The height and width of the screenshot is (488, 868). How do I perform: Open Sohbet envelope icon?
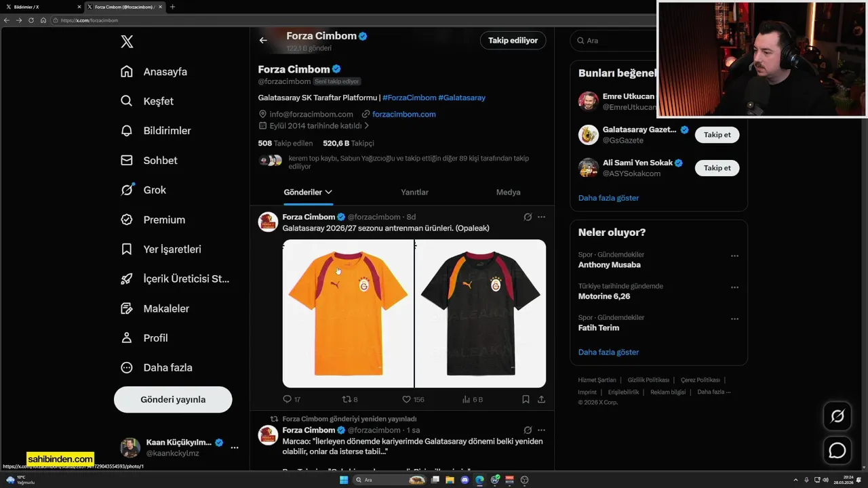[126, 160]
